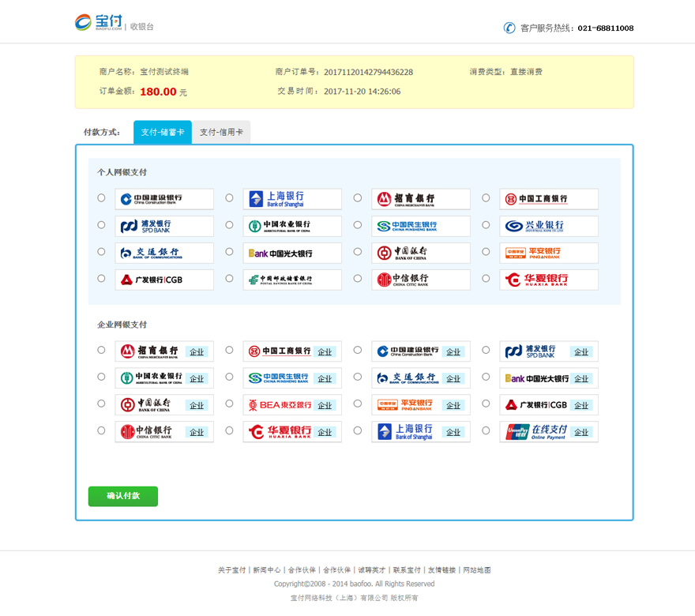Choose the radio button beside 中国邮政储蓄银行
695x616 pixels.
[229, 278]
